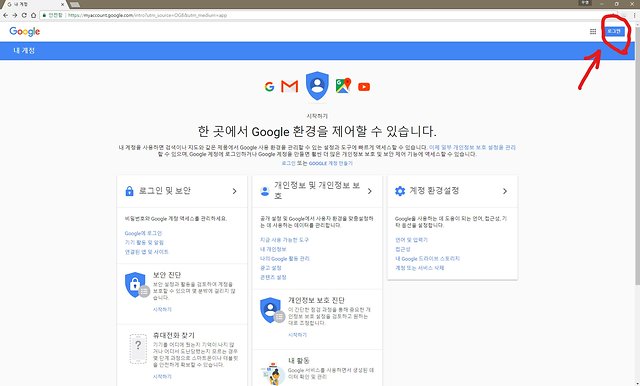This screenshot has height=386, width=640.
Task: Click the 로그인 link under the headline
Action: (x=288, y=163)
